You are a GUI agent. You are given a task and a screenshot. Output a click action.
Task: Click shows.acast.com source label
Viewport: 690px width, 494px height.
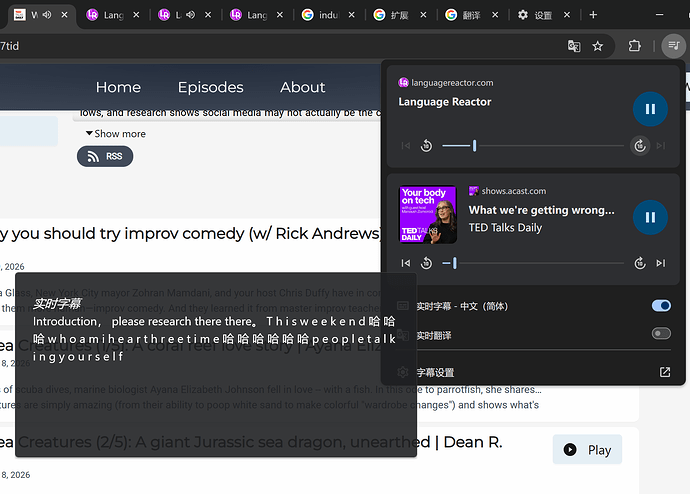click(x=514, y=191)
